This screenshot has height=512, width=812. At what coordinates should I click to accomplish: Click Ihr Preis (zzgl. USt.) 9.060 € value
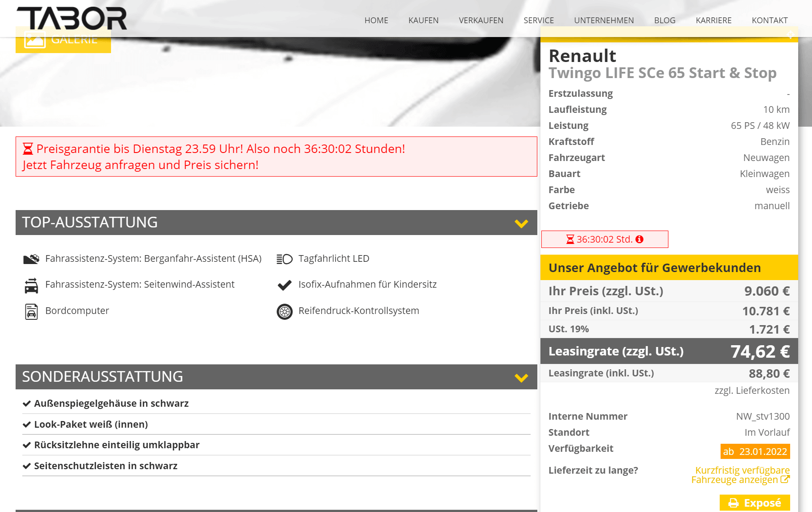pos(767,291)
